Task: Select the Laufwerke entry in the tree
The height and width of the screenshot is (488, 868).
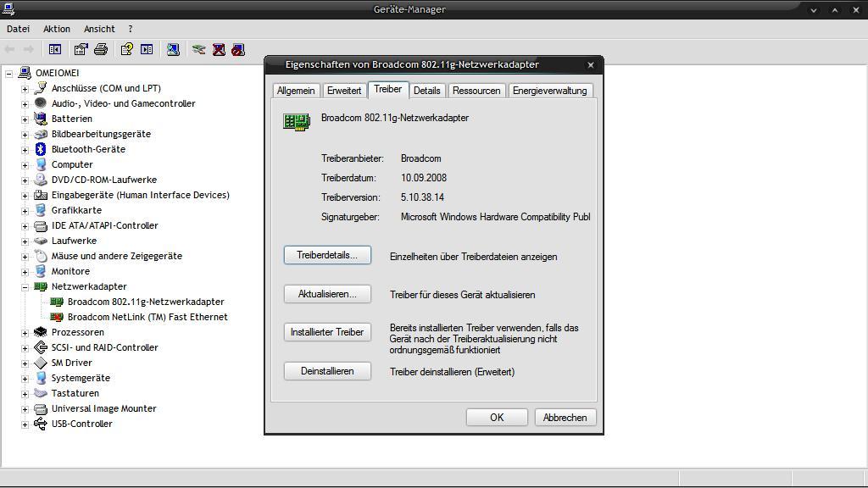Action: 74,241
